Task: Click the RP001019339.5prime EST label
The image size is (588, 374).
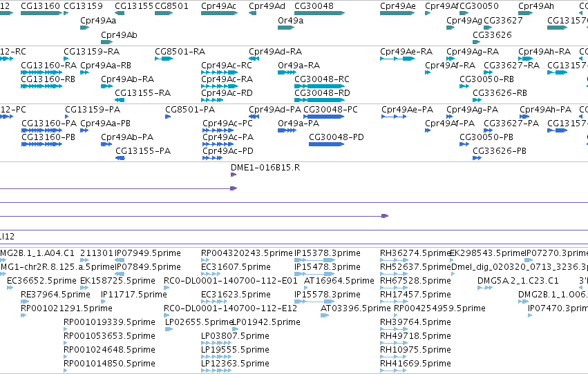Action: point(109,322)
